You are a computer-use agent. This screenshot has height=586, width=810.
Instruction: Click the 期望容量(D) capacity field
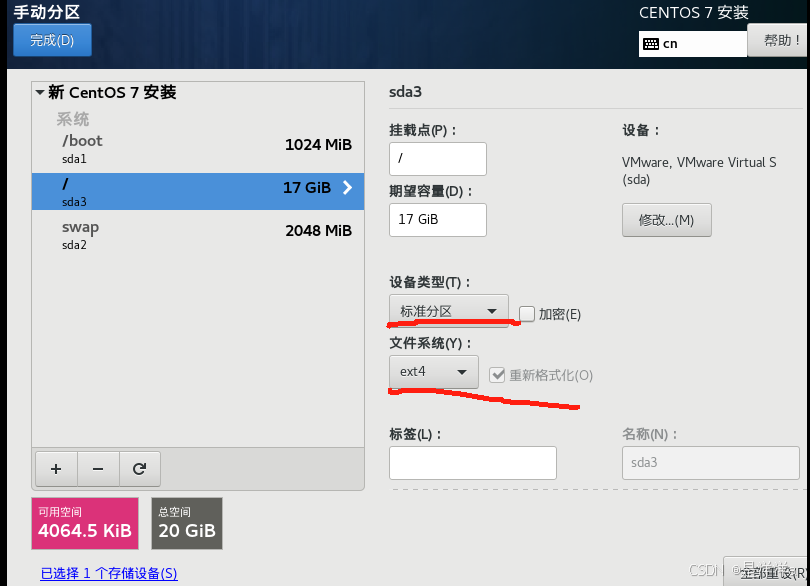coord(438,220)
